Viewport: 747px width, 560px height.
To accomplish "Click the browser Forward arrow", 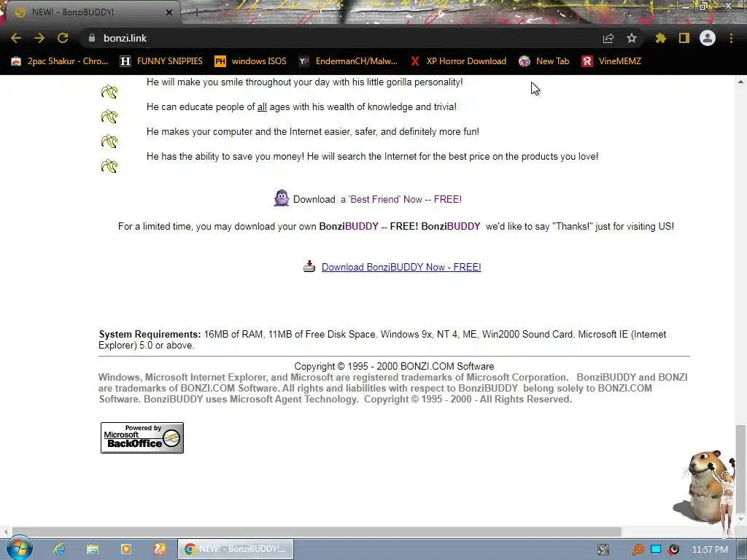I will point(39,38).
